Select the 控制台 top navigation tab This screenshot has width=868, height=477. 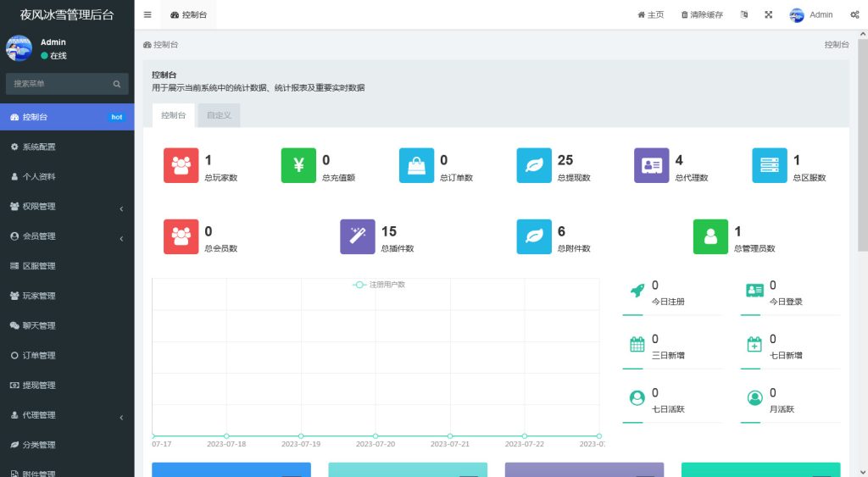click(x=189, y=15)
